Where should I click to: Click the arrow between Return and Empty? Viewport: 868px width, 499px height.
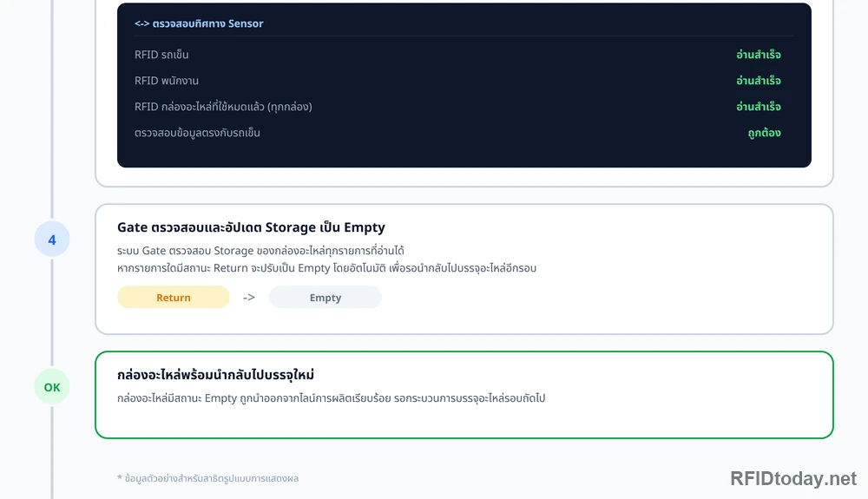tap(249, 297)
